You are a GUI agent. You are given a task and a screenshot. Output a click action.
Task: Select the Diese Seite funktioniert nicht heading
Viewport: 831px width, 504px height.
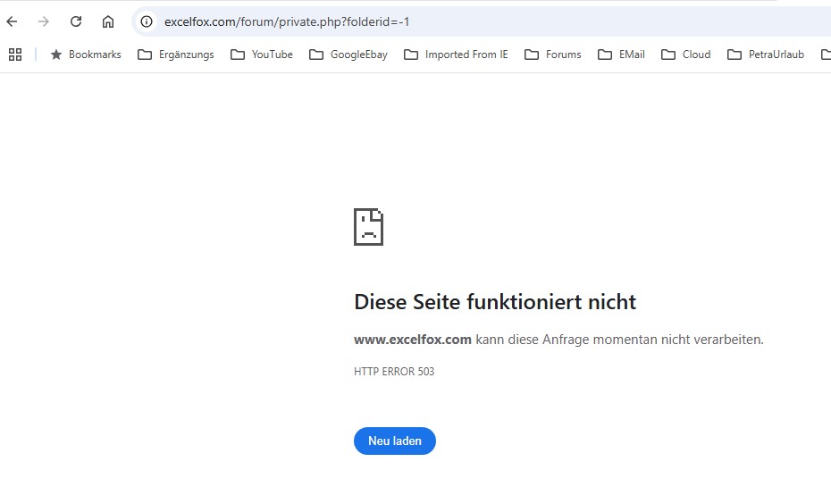[495, 302]
